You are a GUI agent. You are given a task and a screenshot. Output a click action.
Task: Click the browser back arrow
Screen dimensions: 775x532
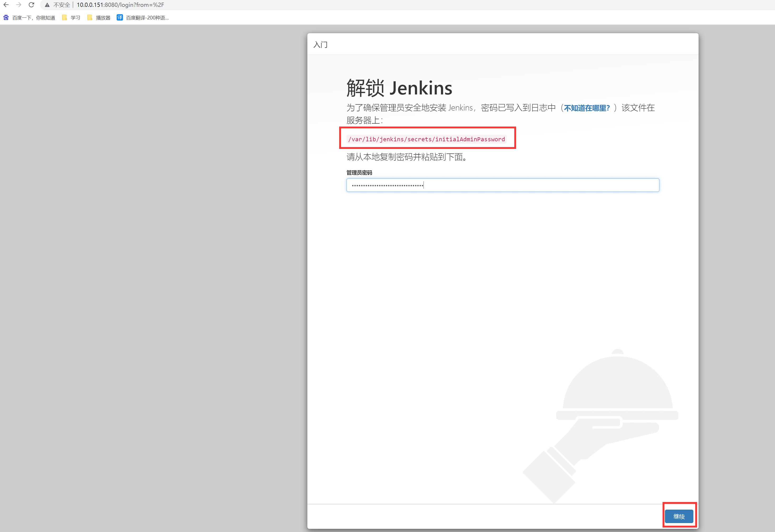6,5
